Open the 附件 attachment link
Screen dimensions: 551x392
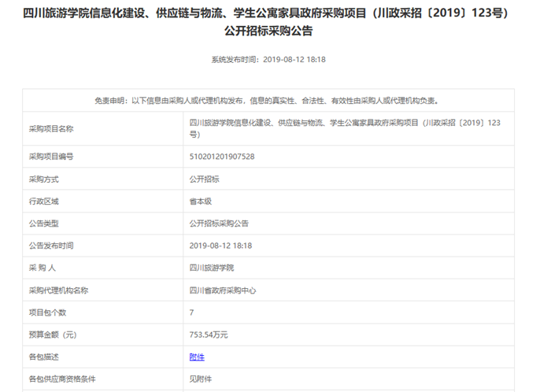(x=197, y=357)
